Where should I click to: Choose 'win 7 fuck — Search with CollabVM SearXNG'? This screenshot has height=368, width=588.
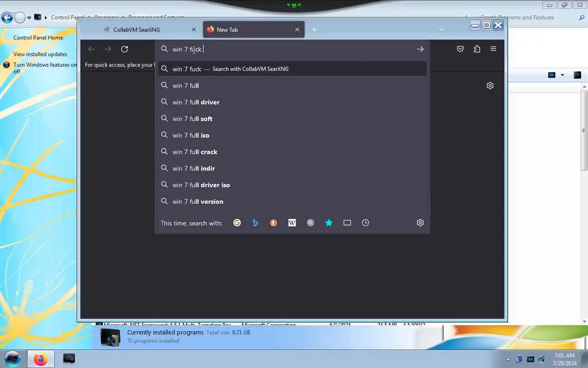[x=292, y=69]
